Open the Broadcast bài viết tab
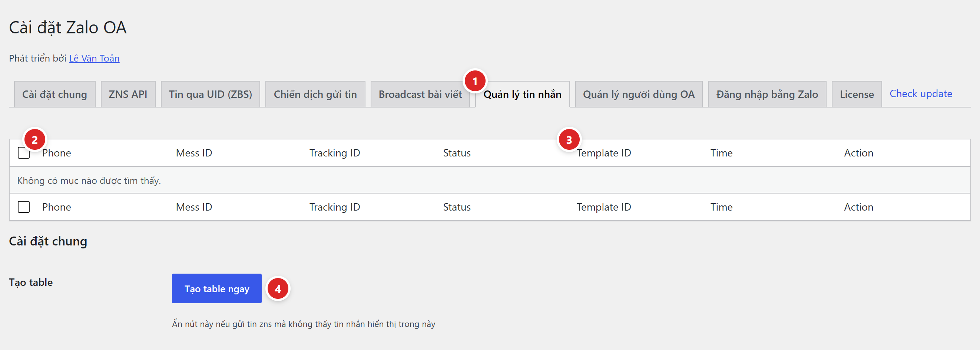 pyautogui.click(x=420, y=94)
